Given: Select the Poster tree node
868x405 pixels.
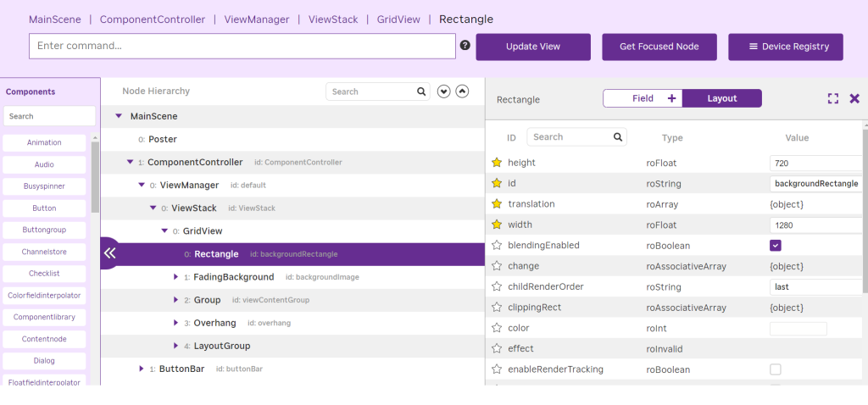Looking at the screenshot, I should (163, 140).
